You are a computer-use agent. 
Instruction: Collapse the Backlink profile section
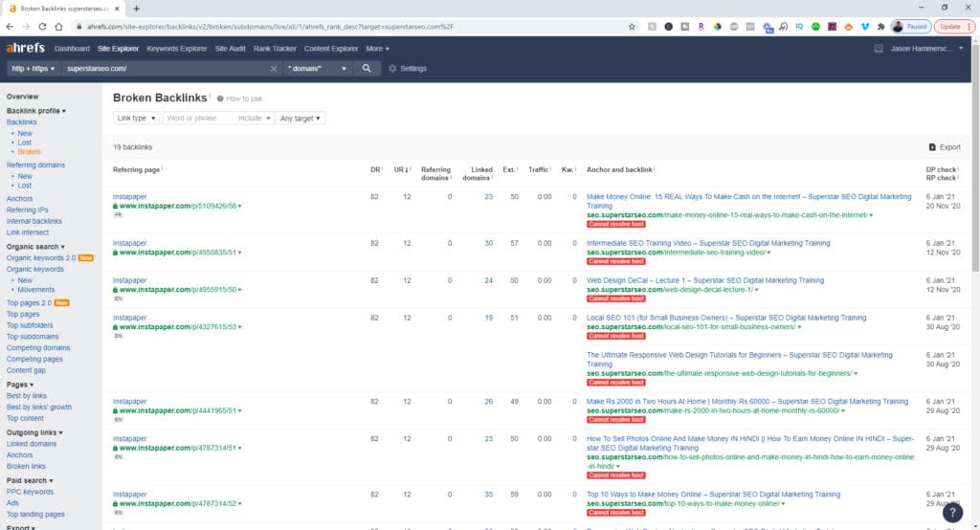click(x=36, y=111)
